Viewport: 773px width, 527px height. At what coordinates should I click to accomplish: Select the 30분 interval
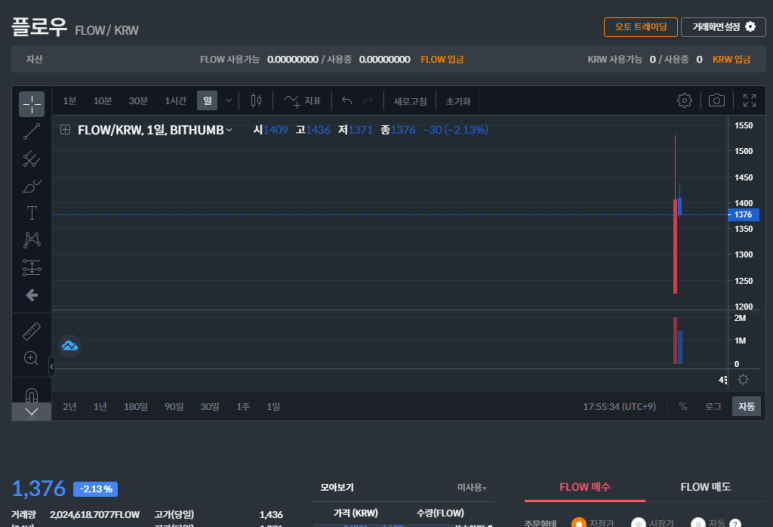tap(138, 101)
